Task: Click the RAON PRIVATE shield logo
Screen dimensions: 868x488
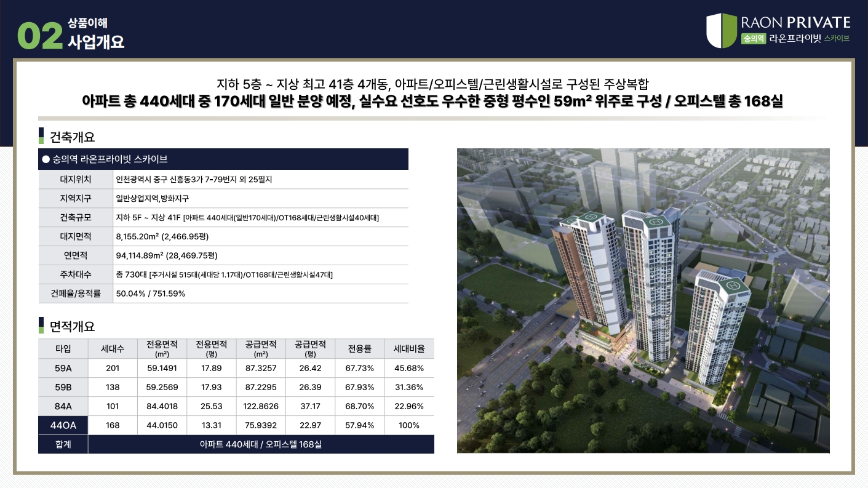Action: tap(721, 30)
